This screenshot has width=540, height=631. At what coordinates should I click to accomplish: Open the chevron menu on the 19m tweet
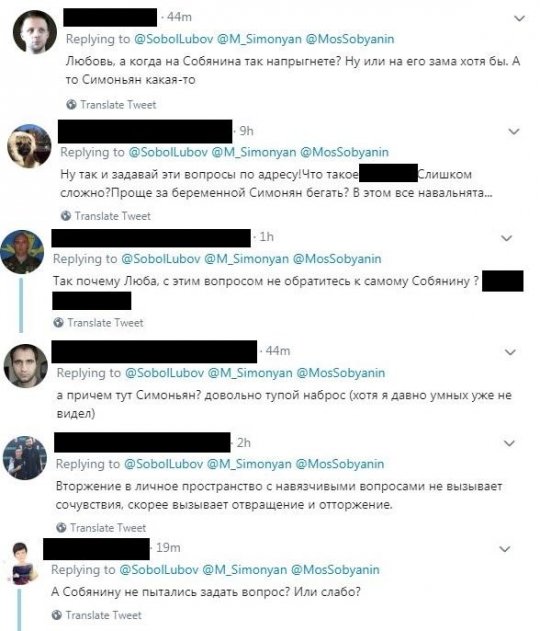pos(505,549)
